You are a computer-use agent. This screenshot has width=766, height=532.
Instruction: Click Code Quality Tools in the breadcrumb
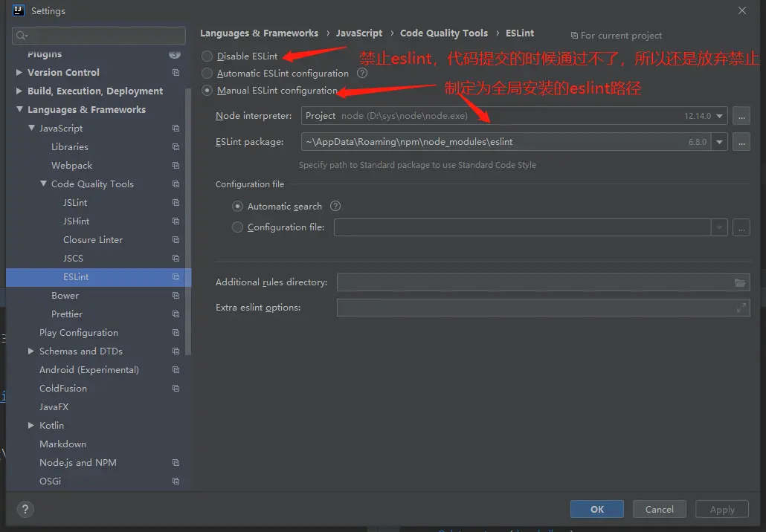point(443,33)
